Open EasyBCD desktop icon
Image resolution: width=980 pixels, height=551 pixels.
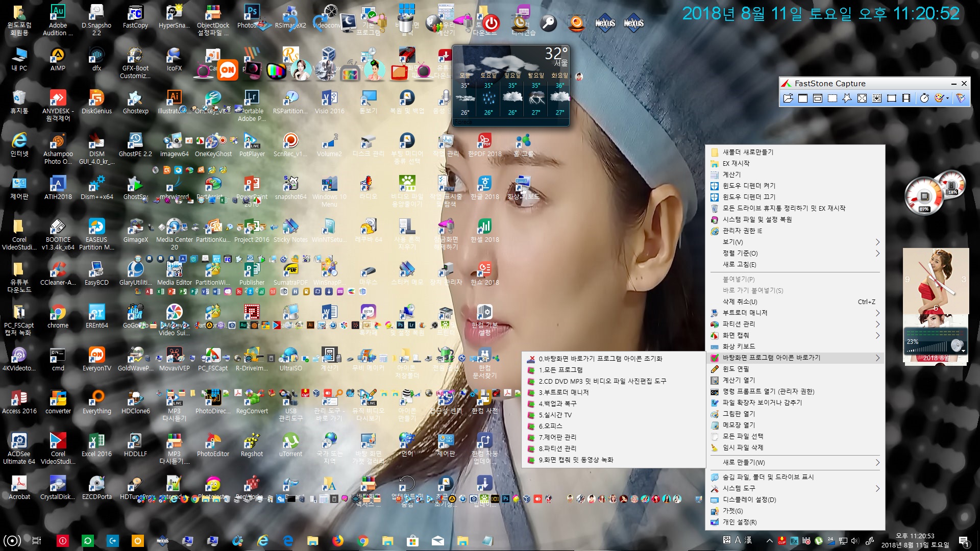(x=96, y=273)
